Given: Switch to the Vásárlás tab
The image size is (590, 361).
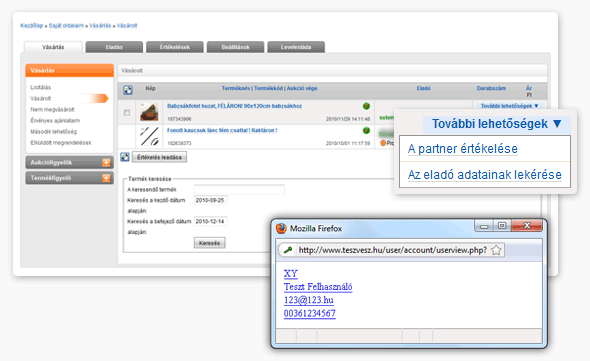Looking at the screenshot, I should pyautogui.click(x=53, y=47).
